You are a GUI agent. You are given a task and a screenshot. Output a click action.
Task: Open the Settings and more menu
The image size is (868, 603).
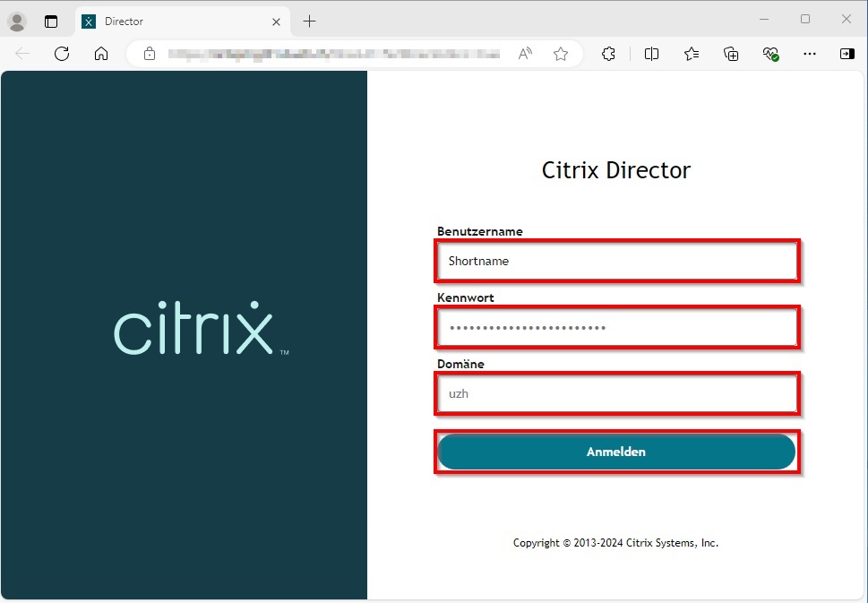810,54
